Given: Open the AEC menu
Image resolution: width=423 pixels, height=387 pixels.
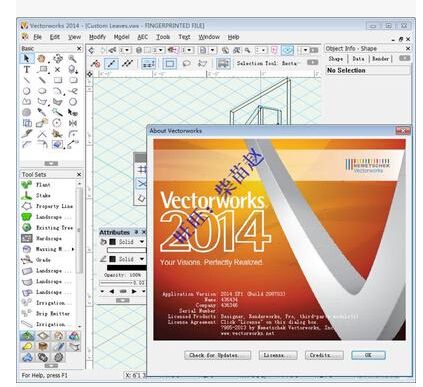Looking at the screenshot, I should [142, 37].
